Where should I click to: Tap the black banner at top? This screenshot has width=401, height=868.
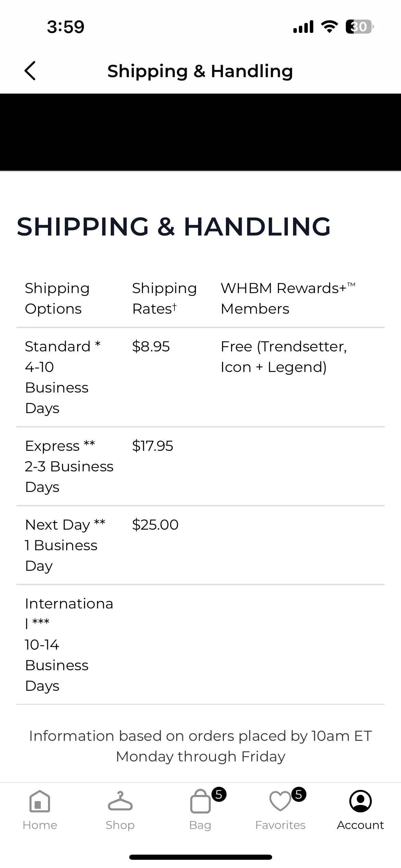coord(200,132)
